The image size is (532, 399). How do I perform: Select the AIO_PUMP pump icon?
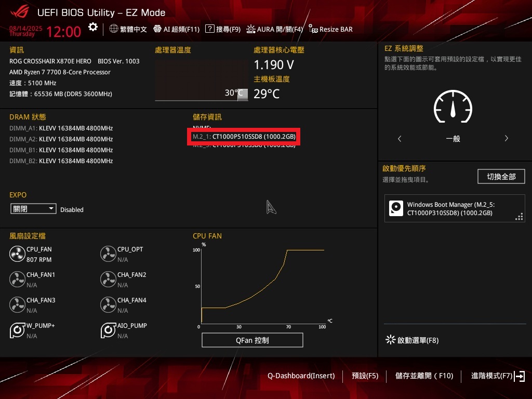pos(108,330)
